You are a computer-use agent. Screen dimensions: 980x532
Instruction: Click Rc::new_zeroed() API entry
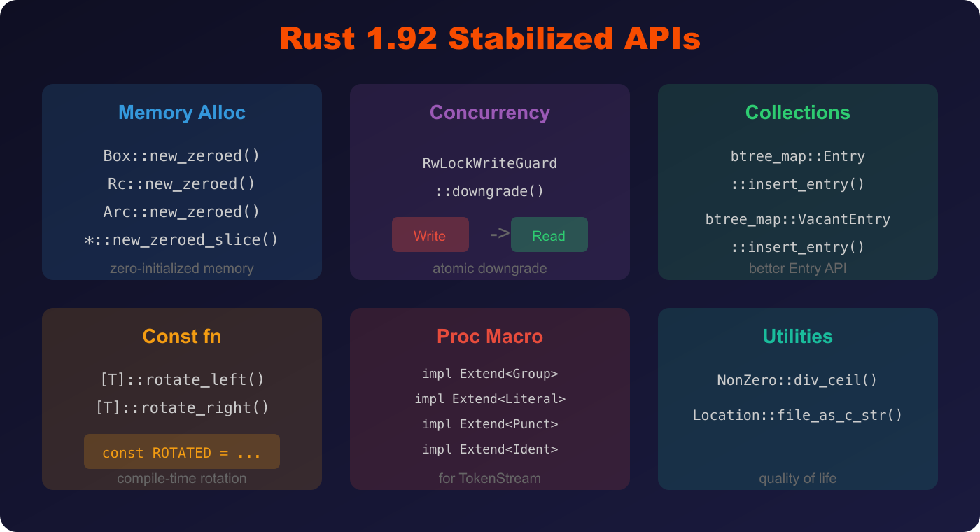point(182,183)
